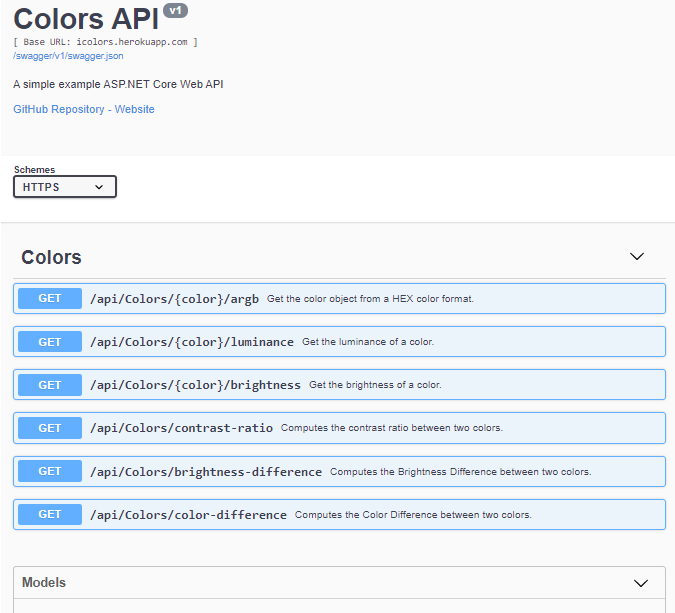
Task: Click GET button for luminance endpoint
Action: click(x=50, y=342)
